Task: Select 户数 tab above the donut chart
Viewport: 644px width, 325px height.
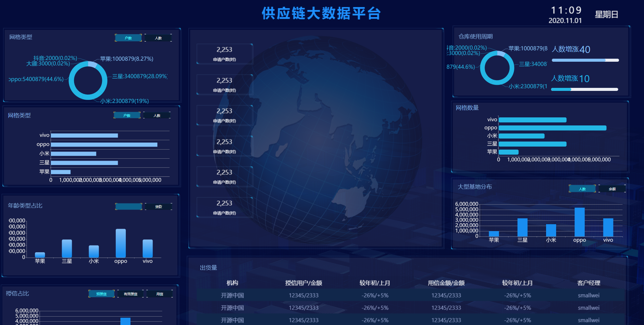Action: [x=128, y=38]
